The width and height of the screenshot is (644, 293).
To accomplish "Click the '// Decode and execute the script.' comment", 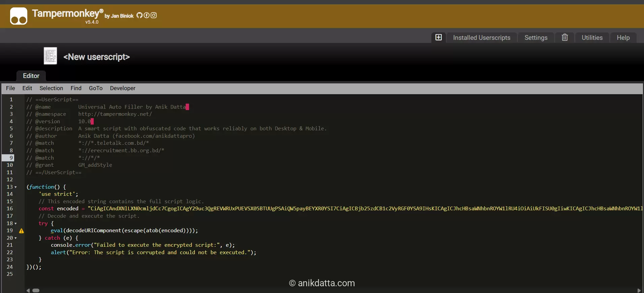I will (x=89, y=216).
